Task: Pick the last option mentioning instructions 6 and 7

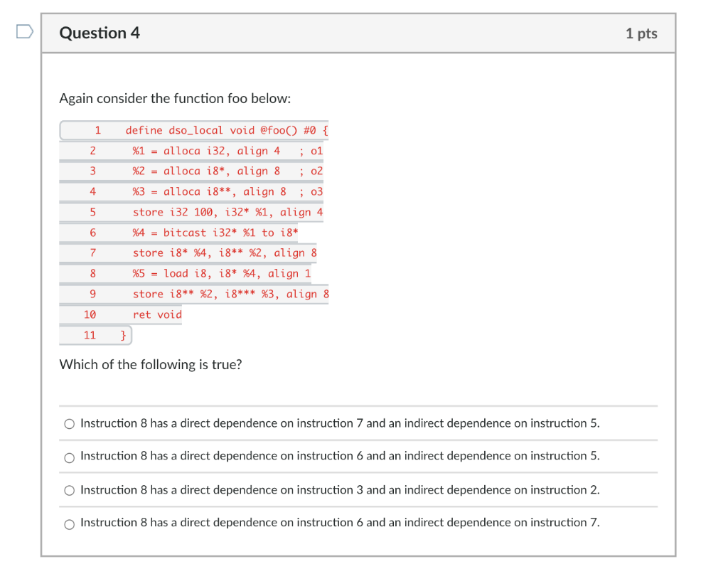Action: (x=69, y=524)
